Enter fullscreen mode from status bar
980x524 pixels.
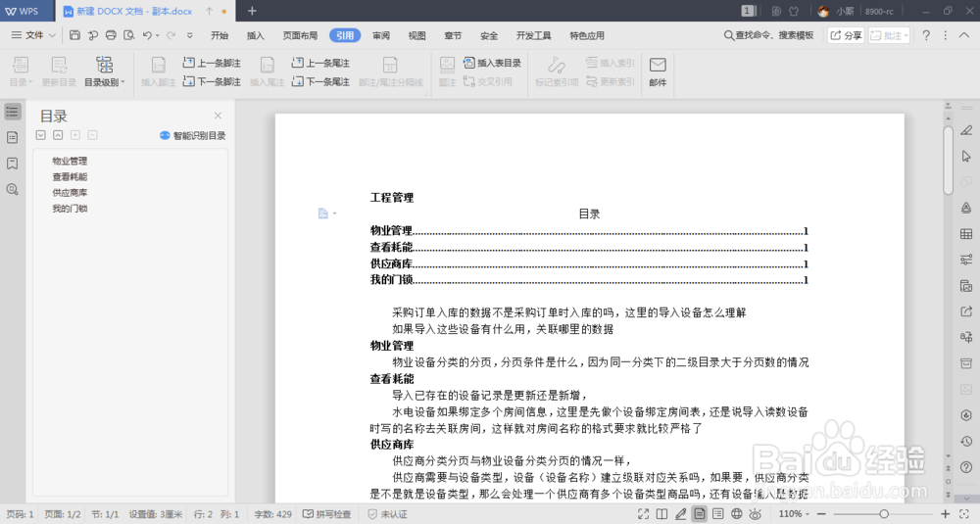point(643,514)
